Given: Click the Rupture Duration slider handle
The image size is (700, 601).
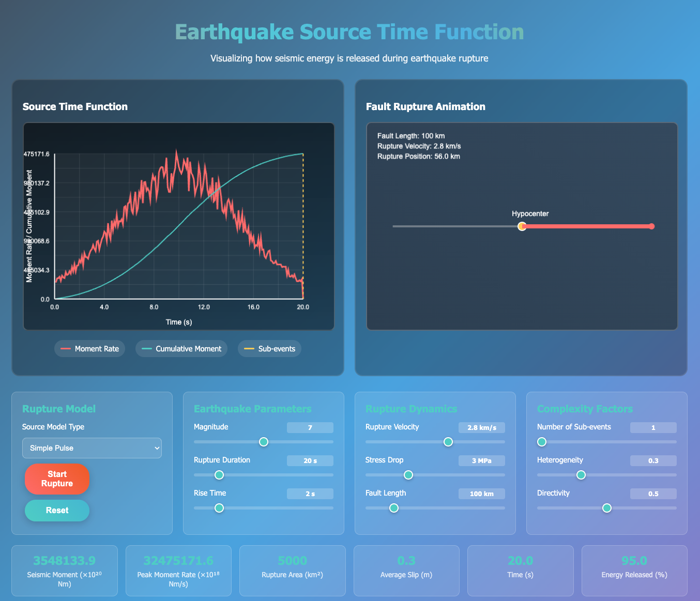Looking at the screenshot, I should coord(219,475).
